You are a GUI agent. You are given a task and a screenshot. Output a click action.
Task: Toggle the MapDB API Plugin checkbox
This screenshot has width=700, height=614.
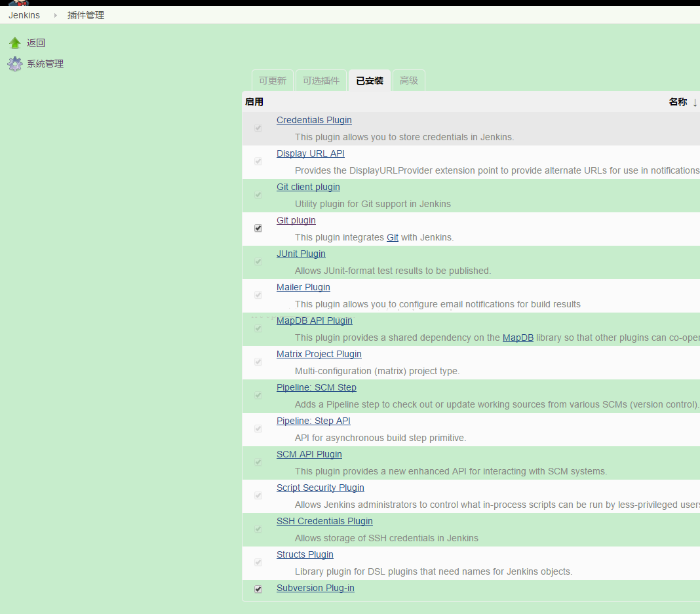click(258, 329)
